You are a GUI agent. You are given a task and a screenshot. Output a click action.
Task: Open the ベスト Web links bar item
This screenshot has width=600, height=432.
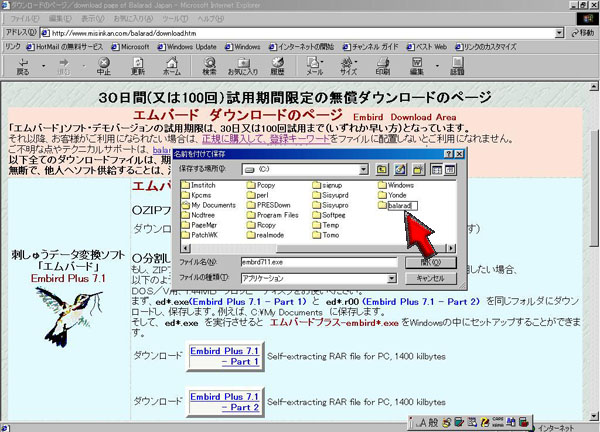tap(427, 47)
